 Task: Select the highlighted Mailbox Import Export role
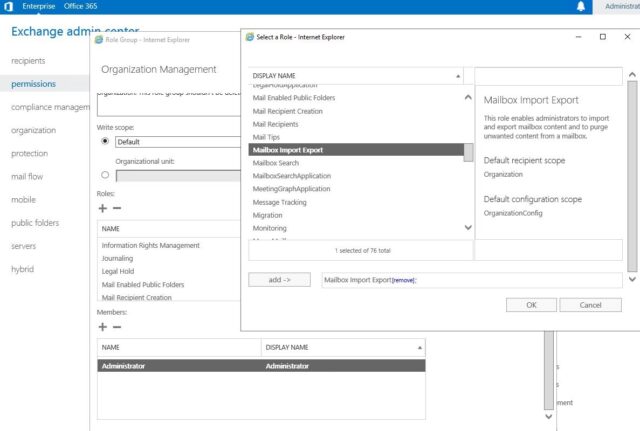tap(356, 150)
